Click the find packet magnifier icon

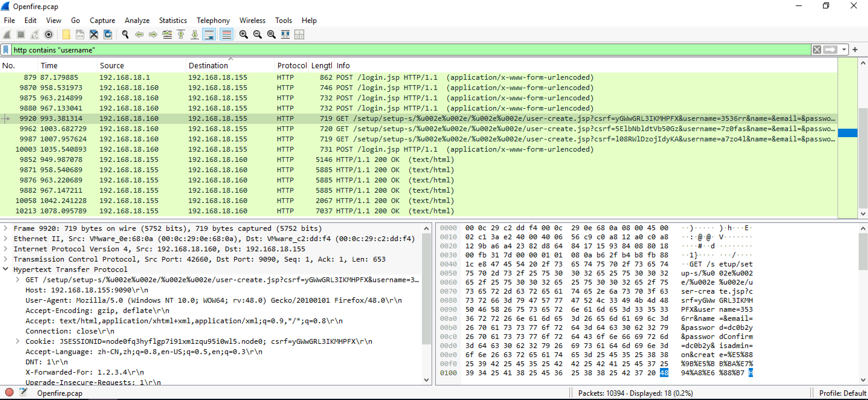pos(125,34)
